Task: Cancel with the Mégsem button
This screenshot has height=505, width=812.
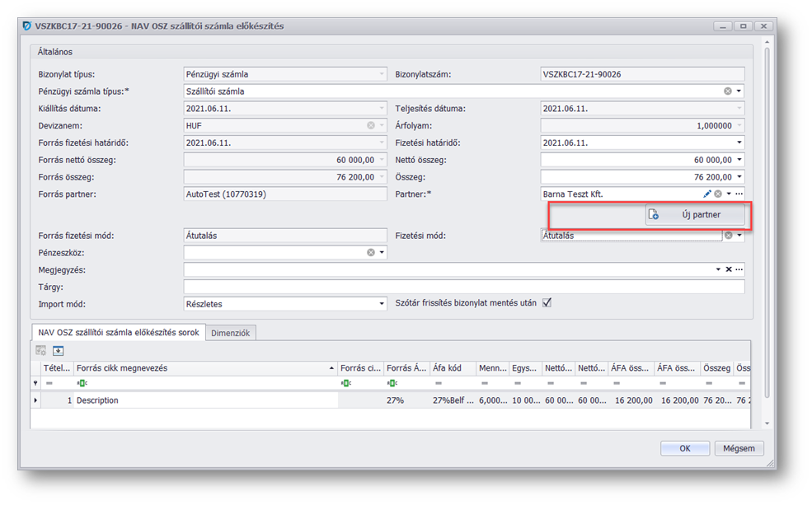Action: pos(739,448)
